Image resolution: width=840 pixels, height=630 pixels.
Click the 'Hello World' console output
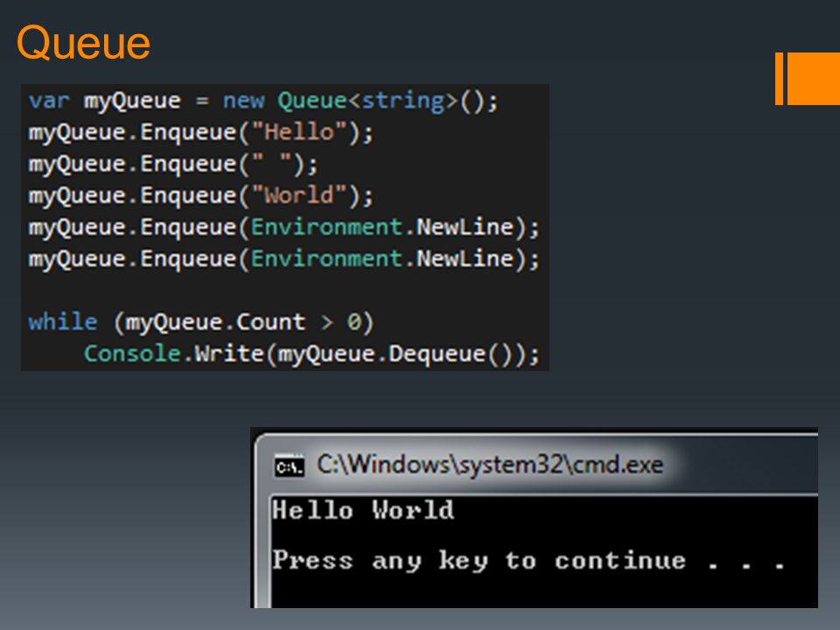[363, 510]
